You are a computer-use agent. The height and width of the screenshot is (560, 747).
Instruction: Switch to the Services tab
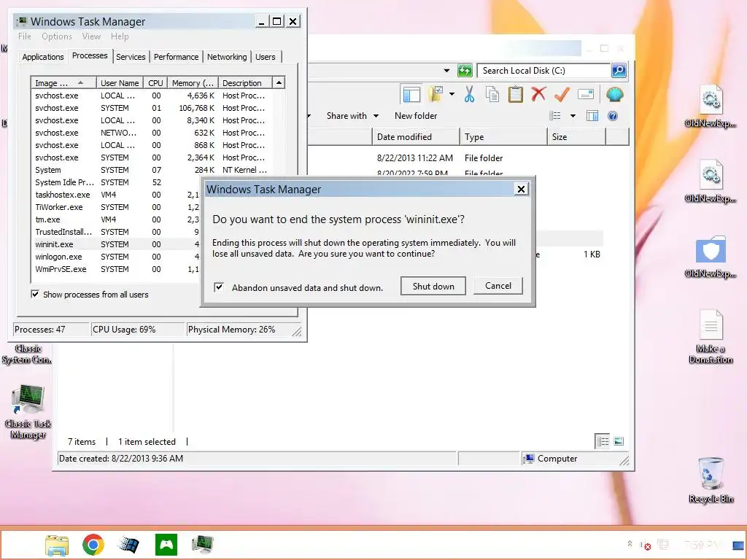[131, 57]
